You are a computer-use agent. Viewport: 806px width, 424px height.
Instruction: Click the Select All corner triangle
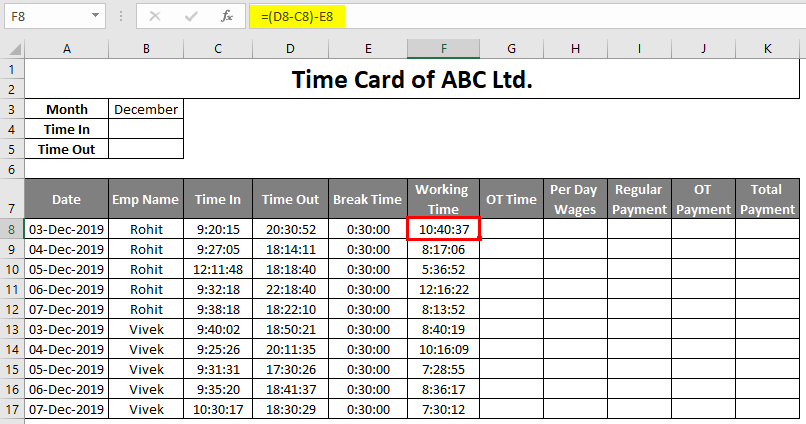(x=13, y=49)
